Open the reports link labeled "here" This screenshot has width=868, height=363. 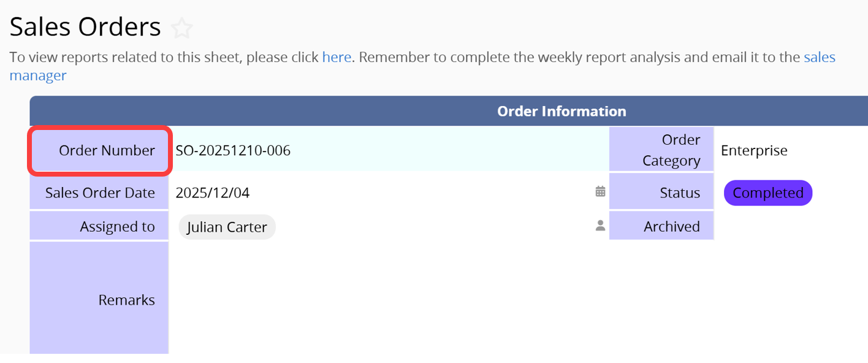click(x=337, y=58)
